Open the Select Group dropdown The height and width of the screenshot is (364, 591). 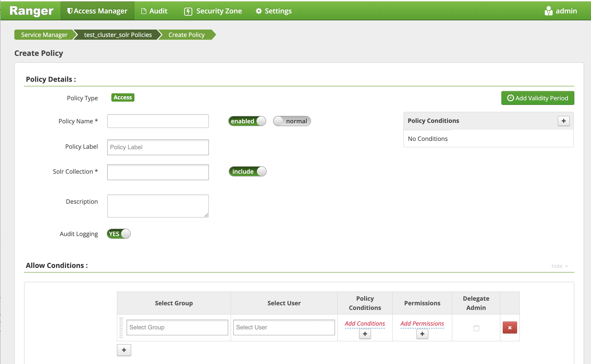tap(177, 328)
